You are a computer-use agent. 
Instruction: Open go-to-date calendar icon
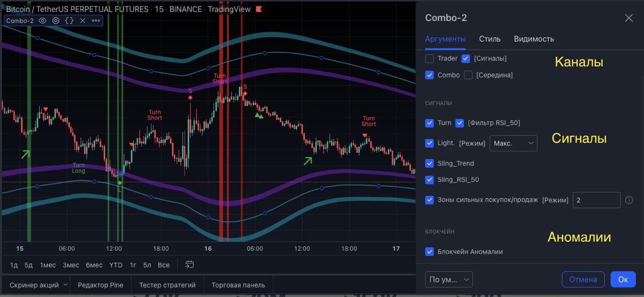(190, 264)
